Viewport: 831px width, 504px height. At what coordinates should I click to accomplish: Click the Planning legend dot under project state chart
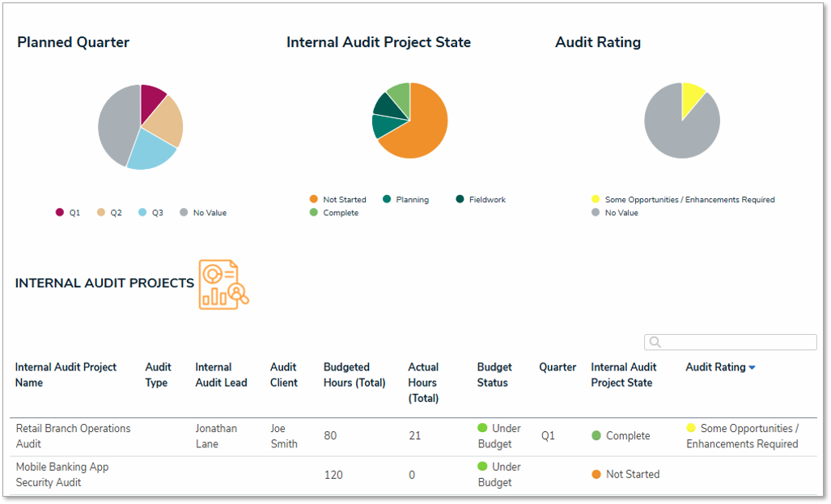(x=386, y=199)
